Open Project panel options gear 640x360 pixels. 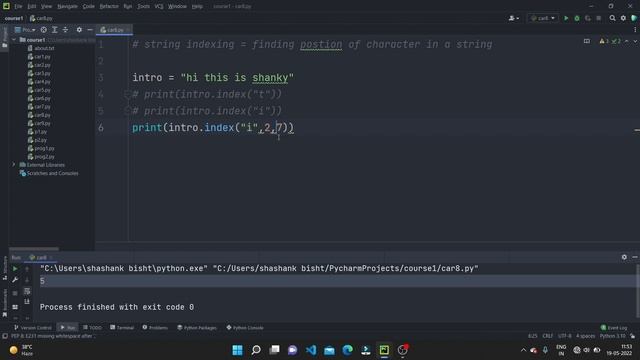point(79,30)
